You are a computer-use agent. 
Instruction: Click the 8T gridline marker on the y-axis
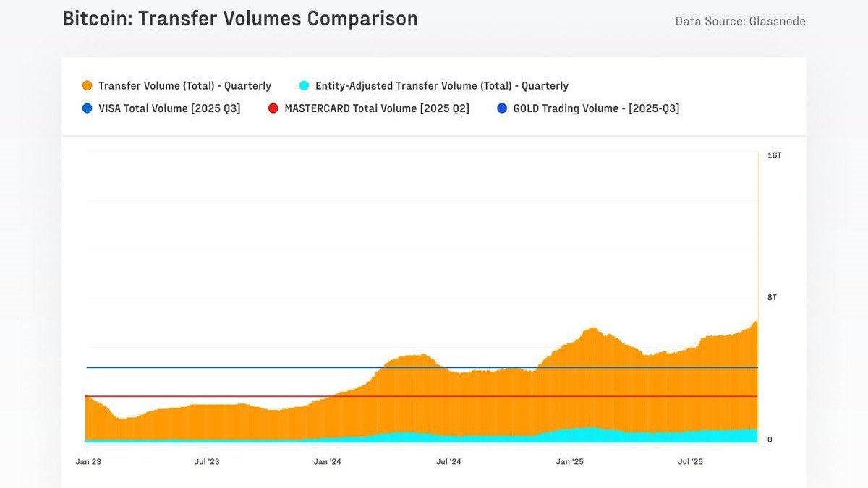coord(772,296)
